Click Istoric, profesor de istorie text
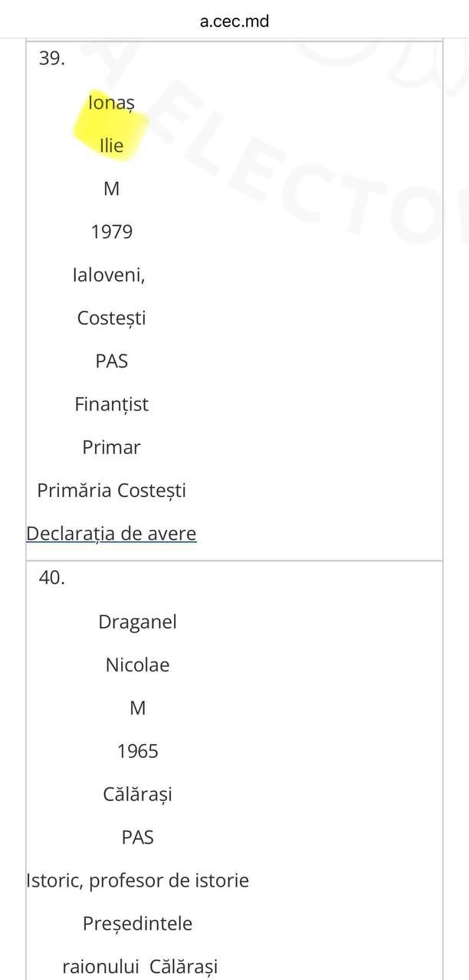The image size is (469, 980). (137, 881)
